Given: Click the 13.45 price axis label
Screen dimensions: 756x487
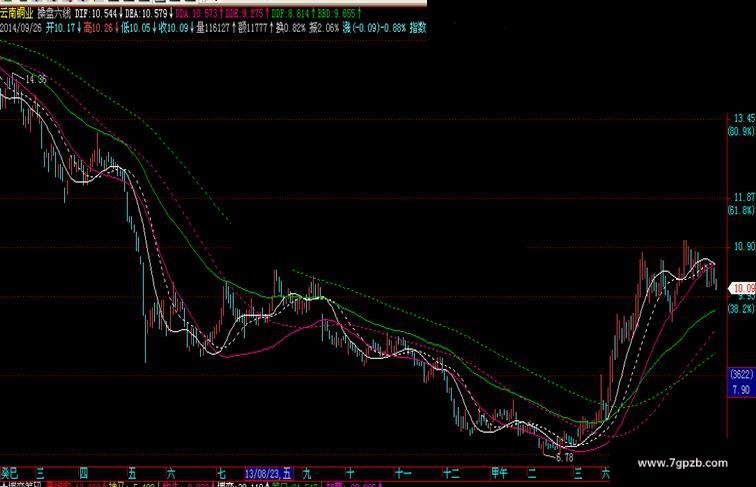Looking at the screenshot, I should [744, 118].
